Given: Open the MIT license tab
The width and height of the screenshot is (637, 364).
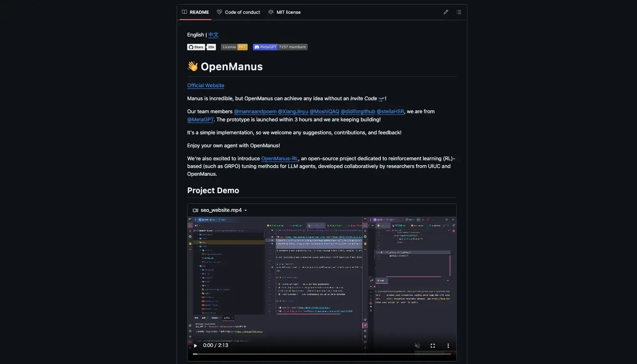Looking at the screenshot, I should (285, 12).
